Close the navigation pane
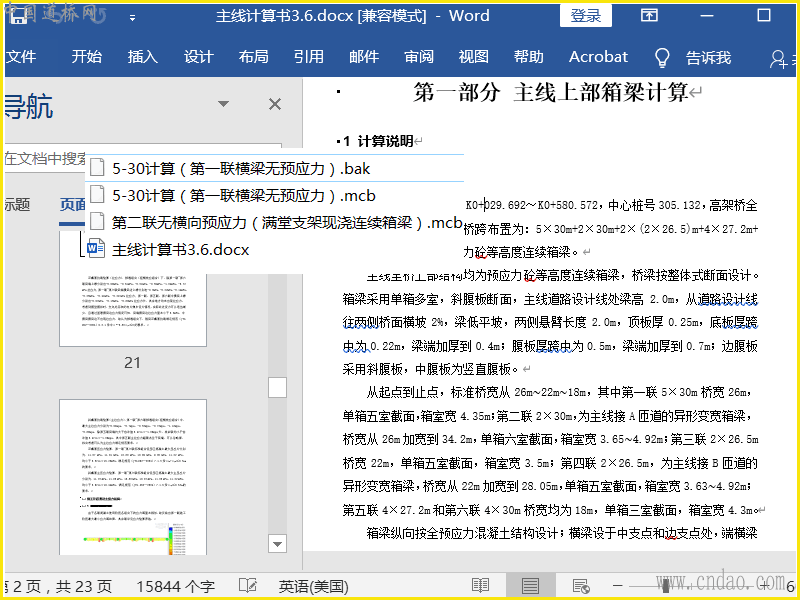This screenshot has width=800, height=600. point(275,104)
